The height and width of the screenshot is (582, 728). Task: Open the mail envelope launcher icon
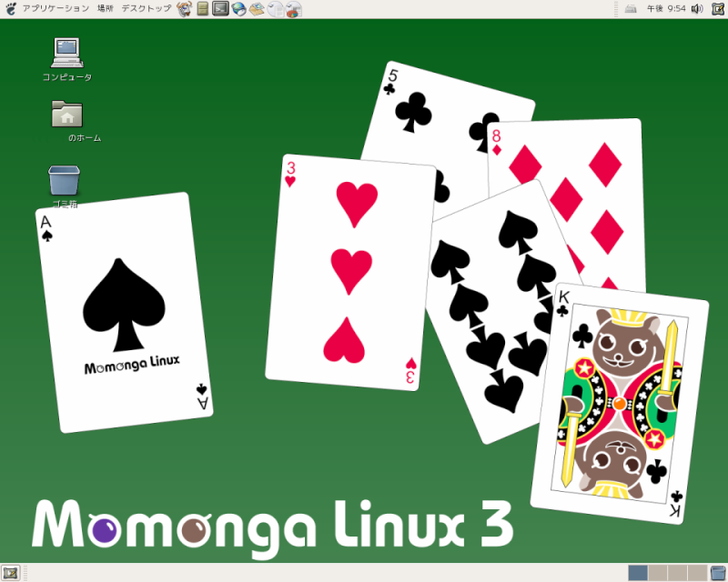(257, 9)
